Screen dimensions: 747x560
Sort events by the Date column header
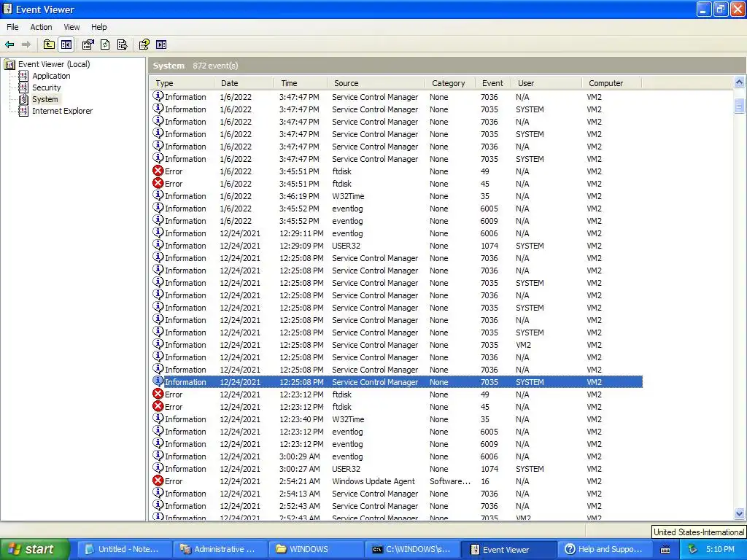click(244, 83)
